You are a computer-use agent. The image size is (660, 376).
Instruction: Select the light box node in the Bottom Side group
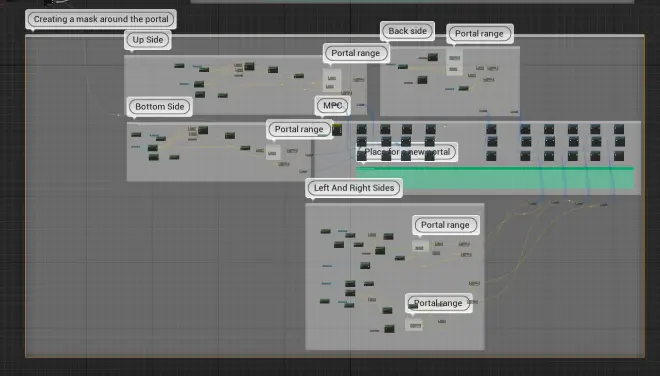pos(273,152)
